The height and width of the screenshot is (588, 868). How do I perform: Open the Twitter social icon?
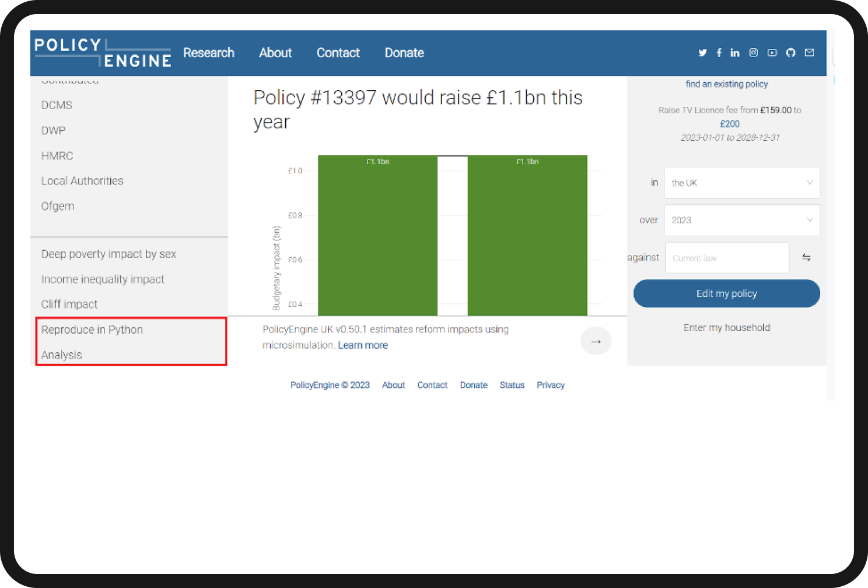[702, 52]
